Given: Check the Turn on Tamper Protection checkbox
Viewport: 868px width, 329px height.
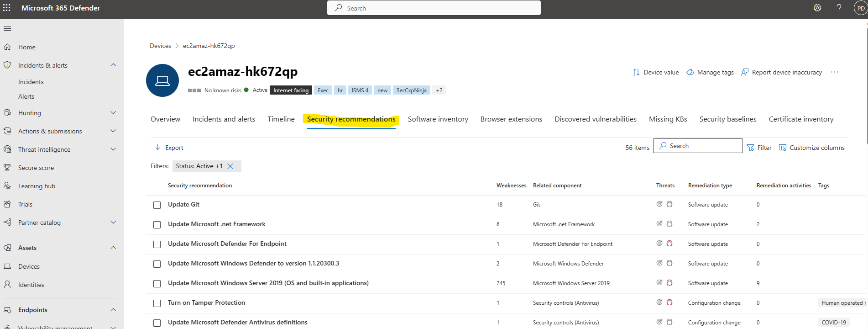Looking at the screenshot, I should coord(157,303).
